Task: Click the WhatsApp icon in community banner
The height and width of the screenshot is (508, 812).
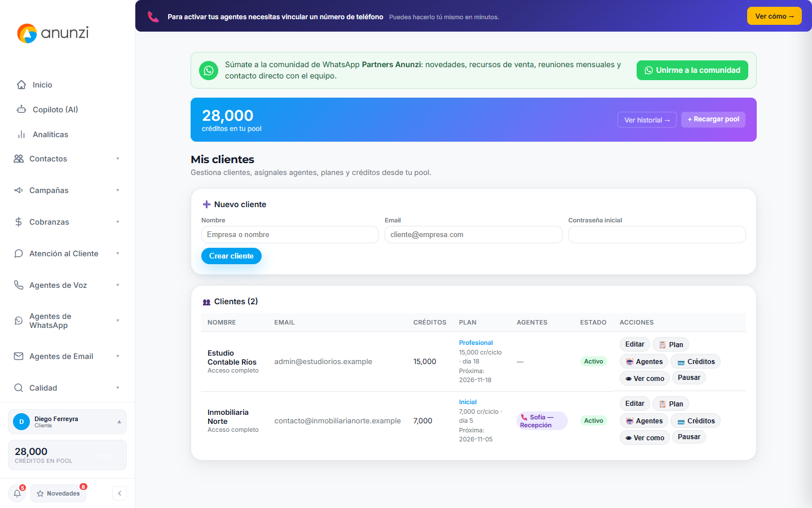Action: pos(209,71)
